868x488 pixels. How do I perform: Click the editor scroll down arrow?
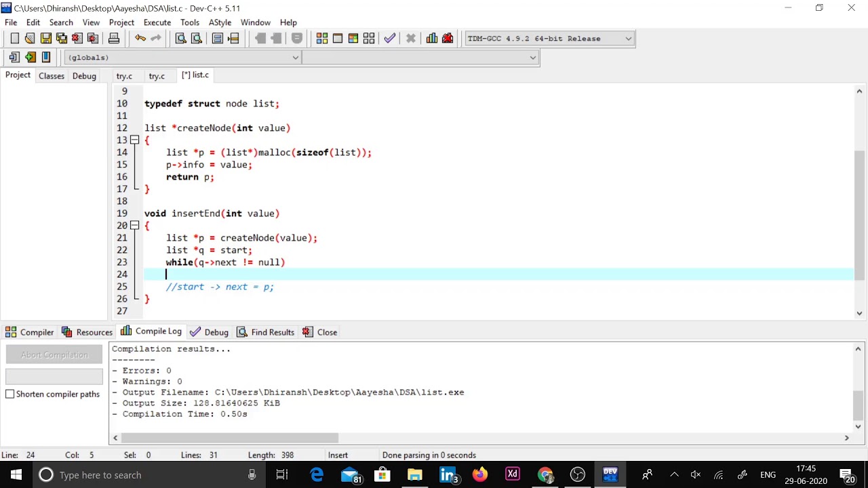point(859,313)
